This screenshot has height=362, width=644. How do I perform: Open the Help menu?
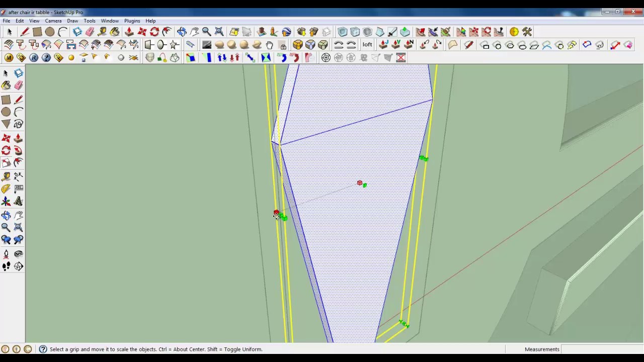point(150,21)
